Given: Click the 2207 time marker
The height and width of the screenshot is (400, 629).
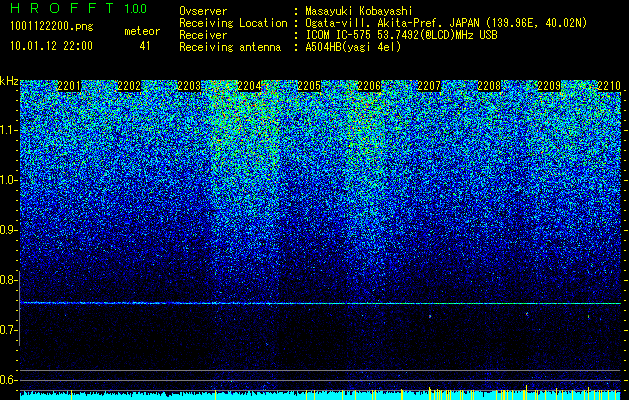Looking at the screenshot, I should pyautogui.click(x=429, y=86).
